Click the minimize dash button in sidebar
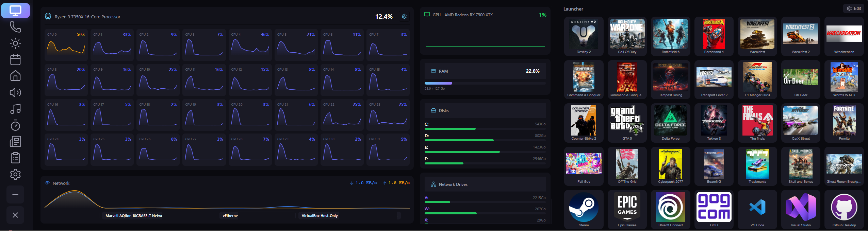Image resolution: width=868 pixels, height=231 pixels. (15, 194)
